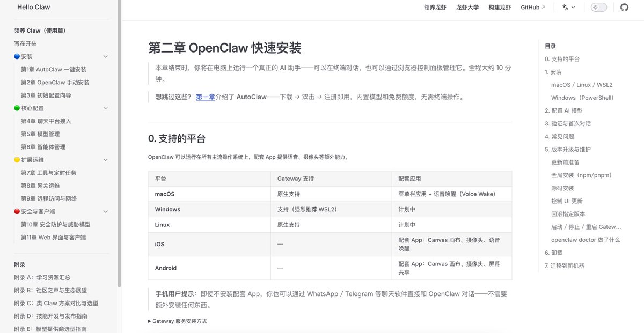The height and width of the screenshot is (333, 644).
Task: Jump to 回滚指定版本 outline entry
Action: point(568,214)
